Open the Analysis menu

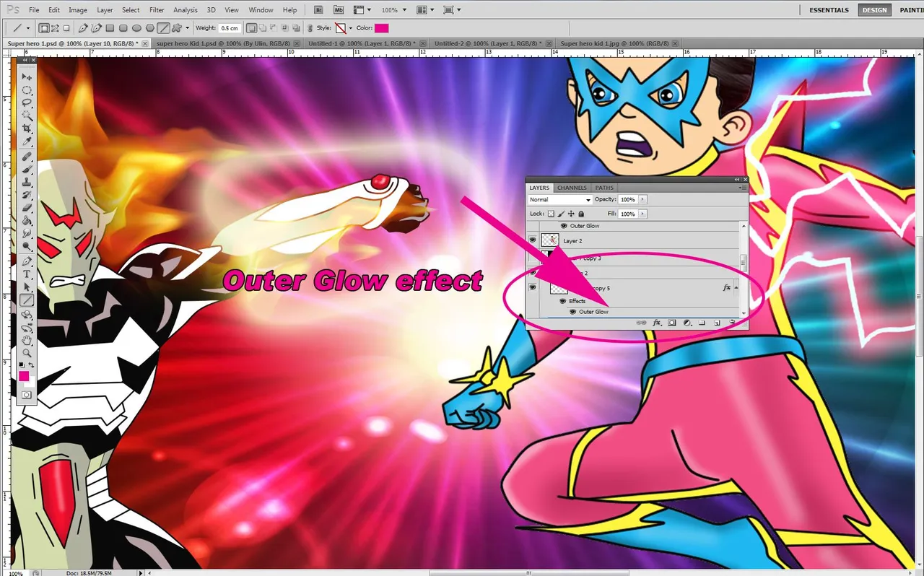tap(186, 10)
